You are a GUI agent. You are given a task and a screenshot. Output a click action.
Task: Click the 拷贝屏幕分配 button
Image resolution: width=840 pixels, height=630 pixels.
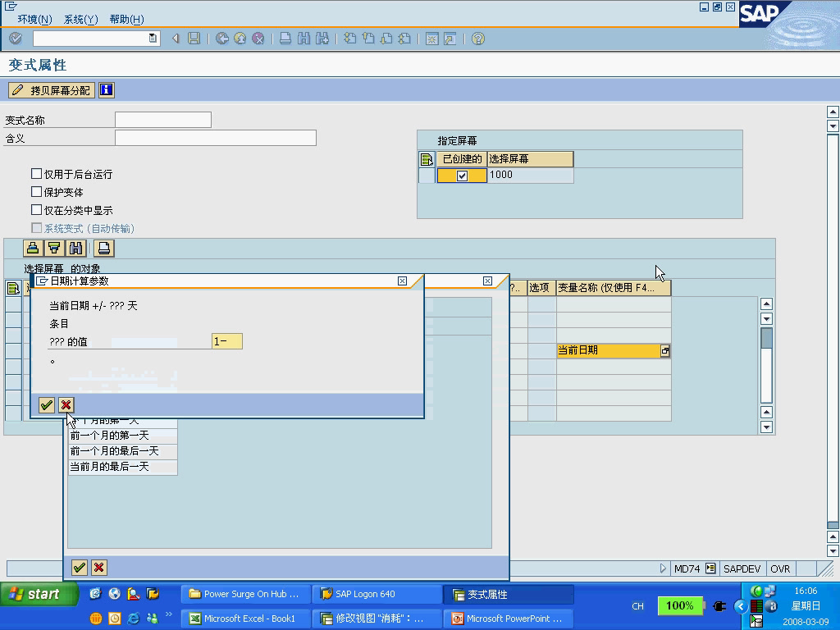(x=51, y=90)
